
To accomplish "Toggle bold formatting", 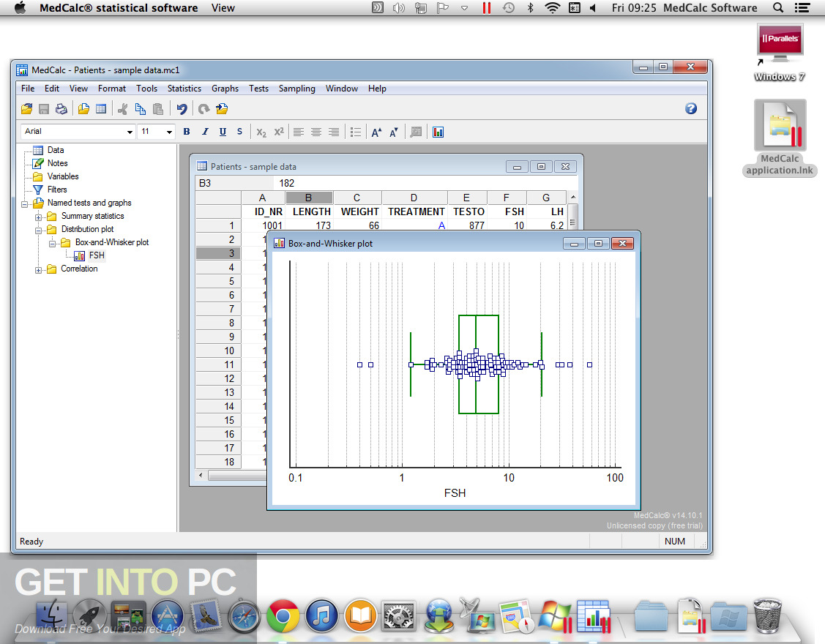I will point(186,132).
